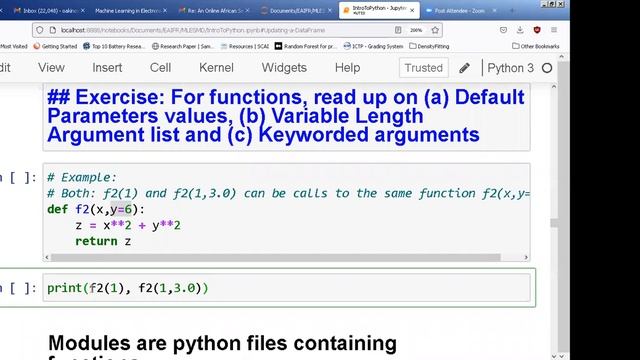The height and width of the screenshot is (360, 640).
Task: Click the Python 3 kernel name
Action: pos(510,68)
